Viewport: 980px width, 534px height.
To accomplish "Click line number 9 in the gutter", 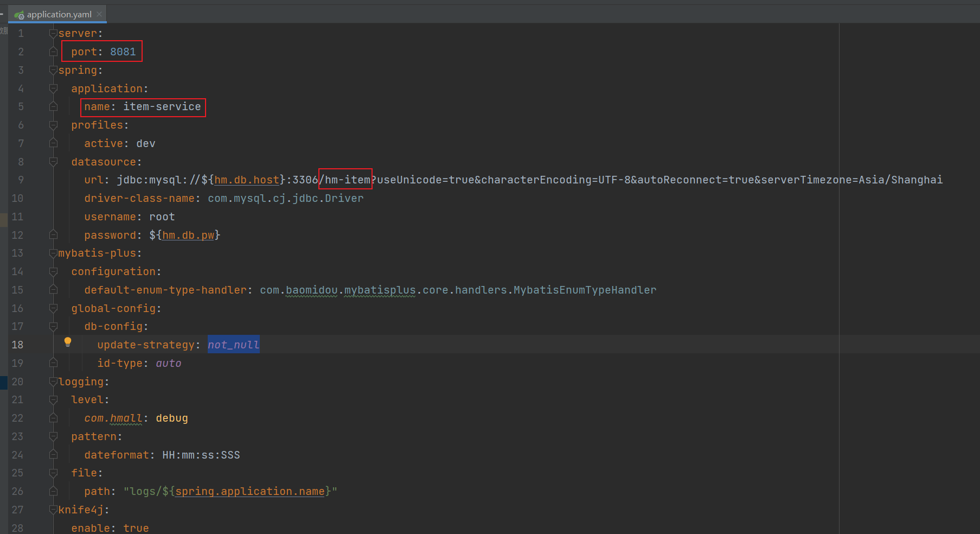I will point(21,180).
